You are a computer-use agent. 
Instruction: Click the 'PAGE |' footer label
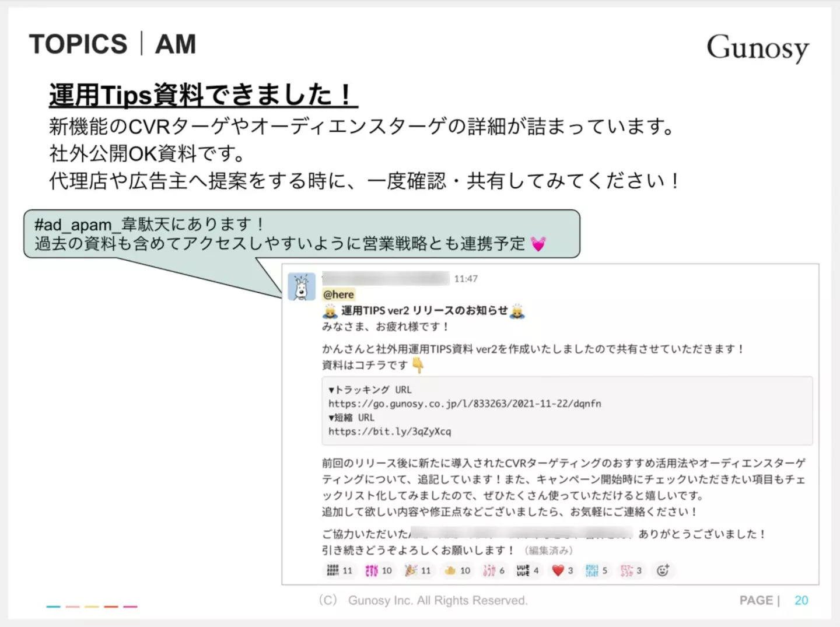tap(759, 601)
